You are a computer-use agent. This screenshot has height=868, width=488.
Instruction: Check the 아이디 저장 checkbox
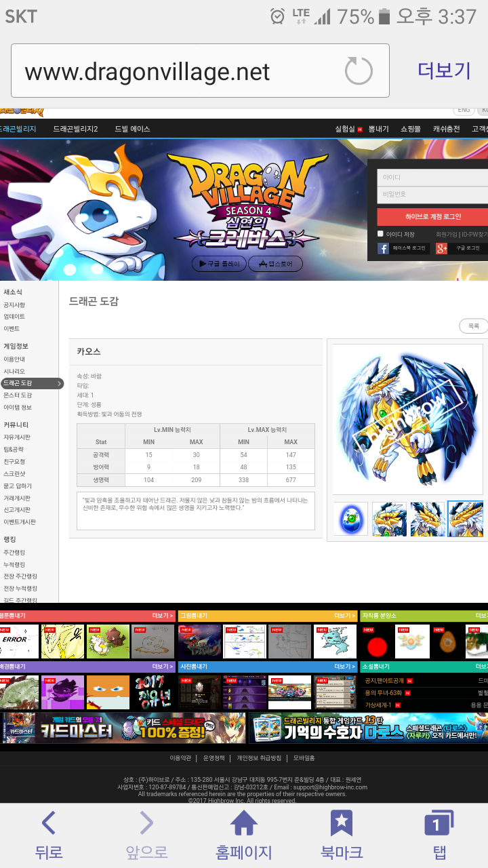click(380, 234)
